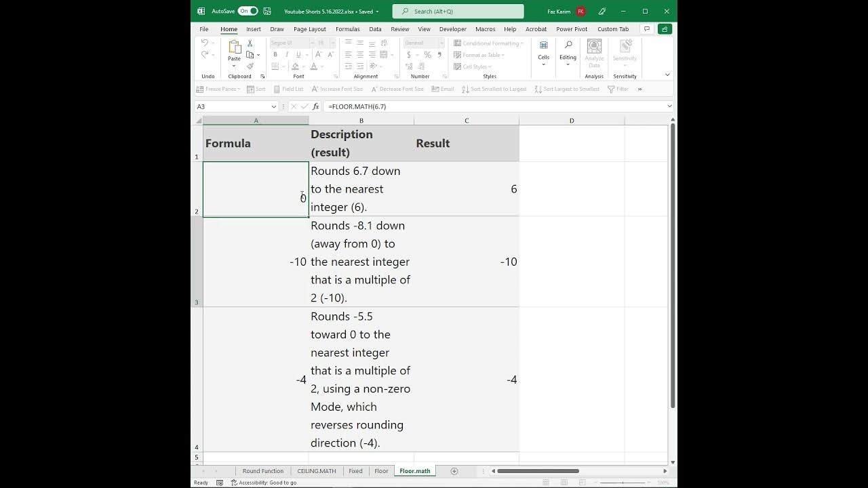Click the Percent Style icon
The width and height of the screenshot is (868, 488).
coord(427,55)
